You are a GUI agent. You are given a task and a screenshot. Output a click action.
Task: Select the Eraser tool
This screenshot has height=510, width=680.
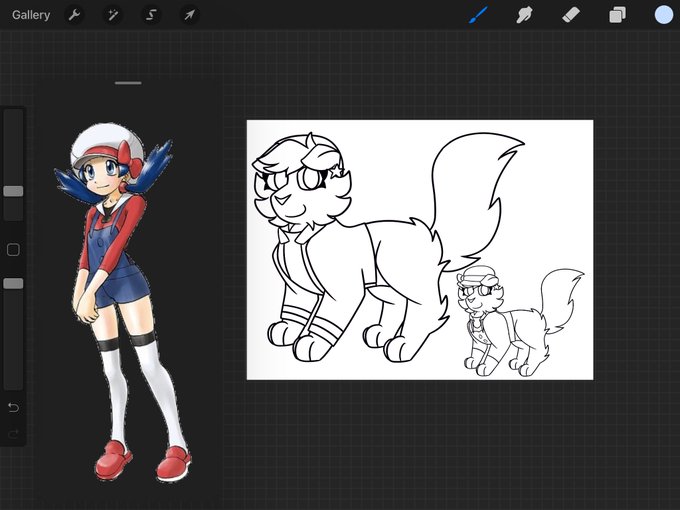(x=571, y=15)
